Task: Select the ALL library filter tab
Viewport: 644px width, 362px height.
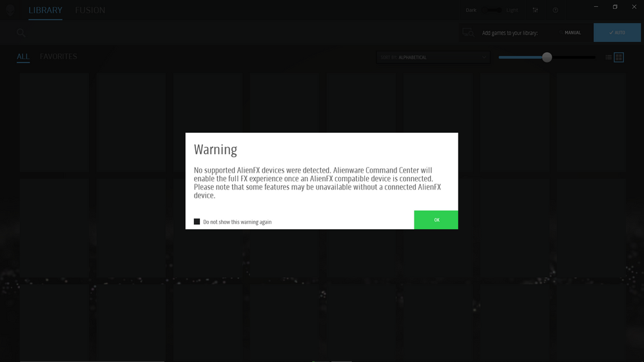Action: [23, 57]
